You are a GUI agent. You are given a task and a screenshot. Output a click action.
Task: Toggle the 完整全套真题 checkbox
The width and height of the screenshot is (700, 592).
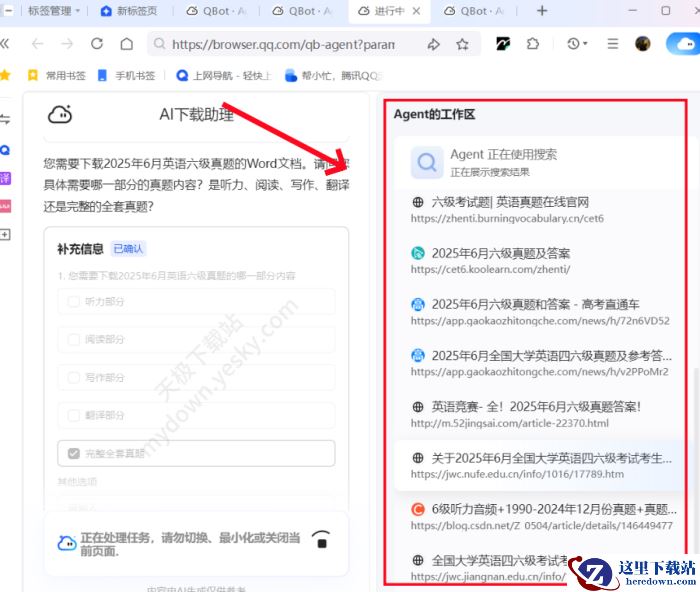pos(73,453)
